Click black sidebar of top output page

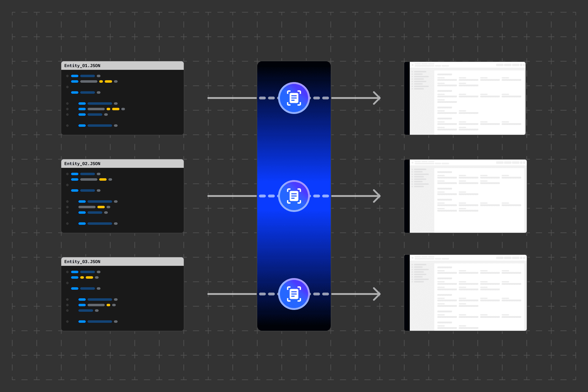(x=407, y=98)
